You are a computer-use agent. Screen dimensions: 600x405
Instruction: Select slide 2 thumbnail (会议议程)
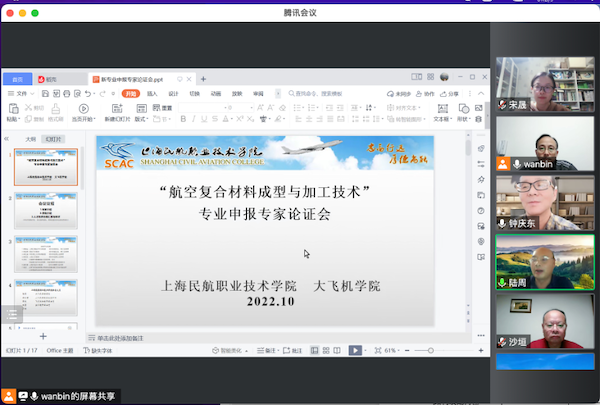click(46, 211)
